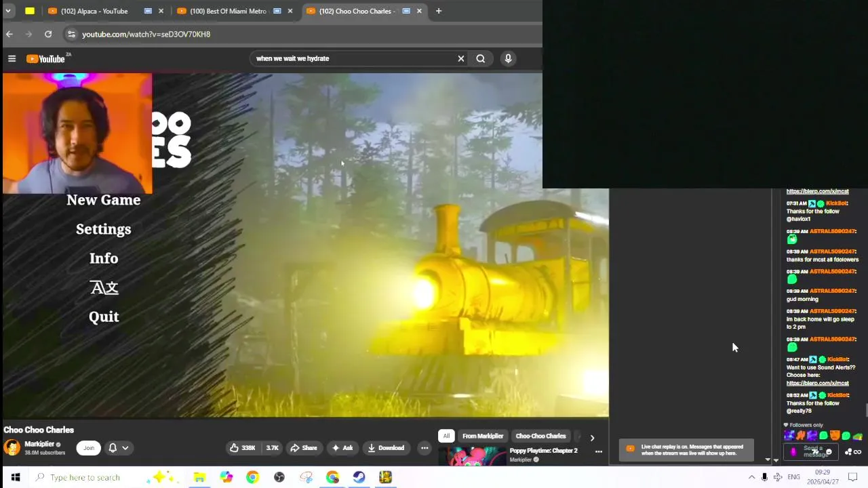Download the video
Viewport: 868px width, 488px height.
386,448
